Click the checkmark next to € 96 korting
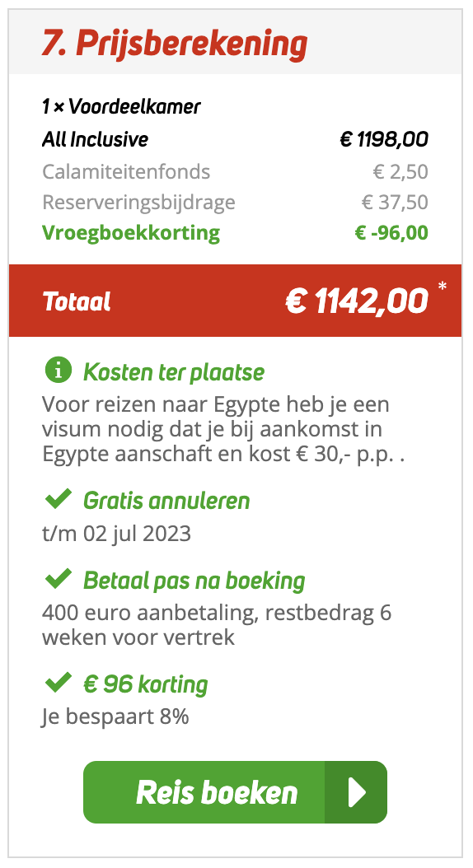Screen dimensions: 473x868 [x=59, y=683]
